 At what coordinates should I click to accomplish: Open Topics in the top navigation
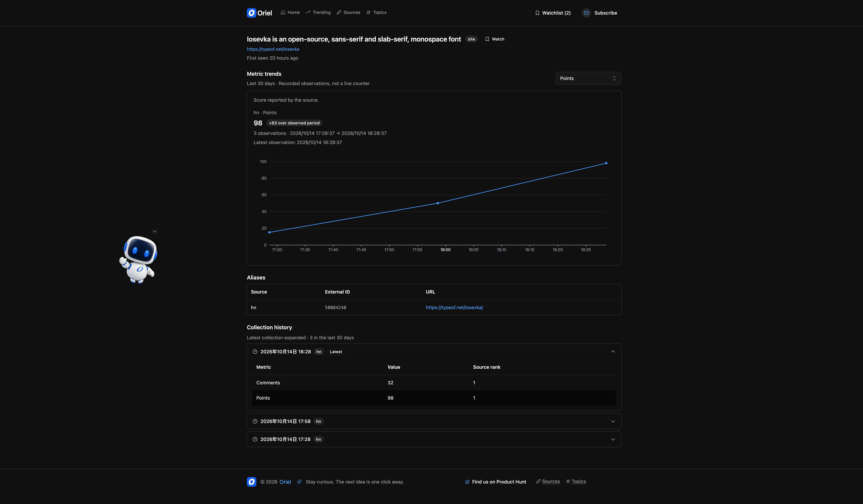click(x=376, y=12)
